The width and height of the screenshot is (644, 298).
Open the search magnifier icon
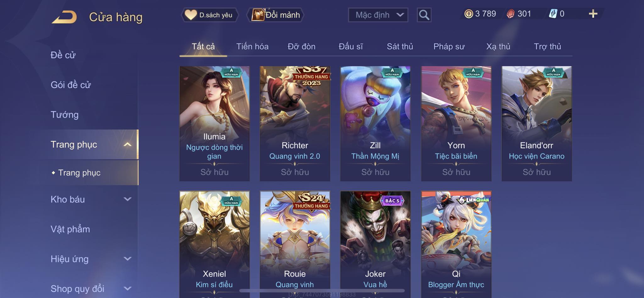point(424,15)
